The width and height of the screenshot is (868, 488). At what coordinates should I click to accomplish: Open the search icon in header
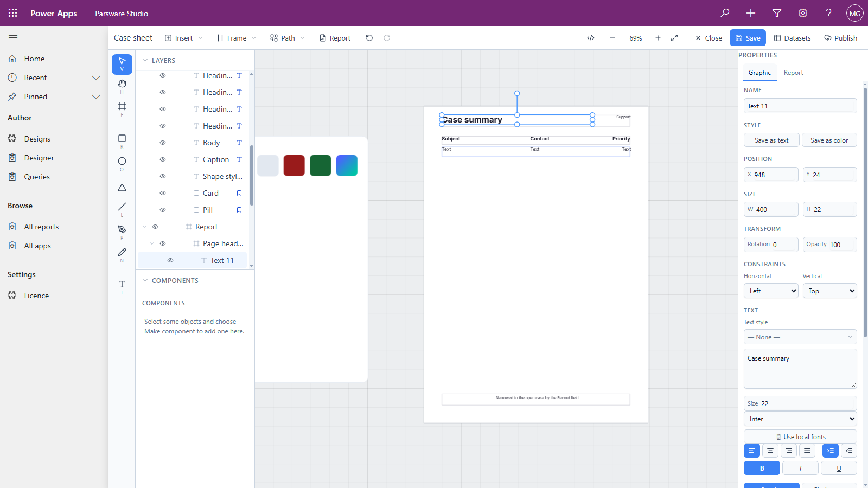pos(725,13)
